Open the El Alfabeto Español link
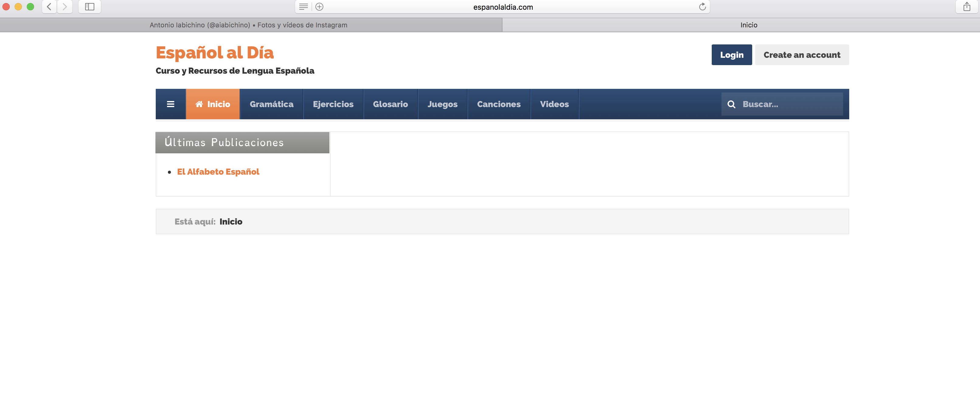The width and height of the screenshot is (980, 401). [218, 172]
